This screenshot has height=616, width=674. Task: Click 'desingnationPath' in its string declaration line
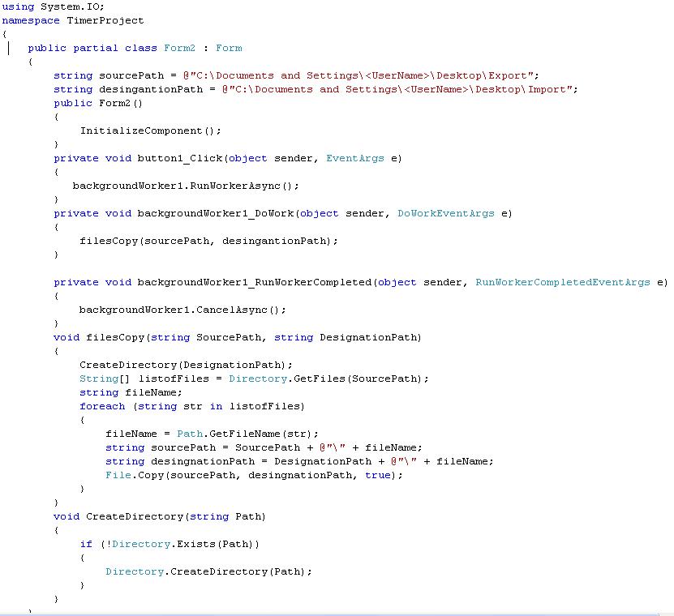click(x=203, y=461)
